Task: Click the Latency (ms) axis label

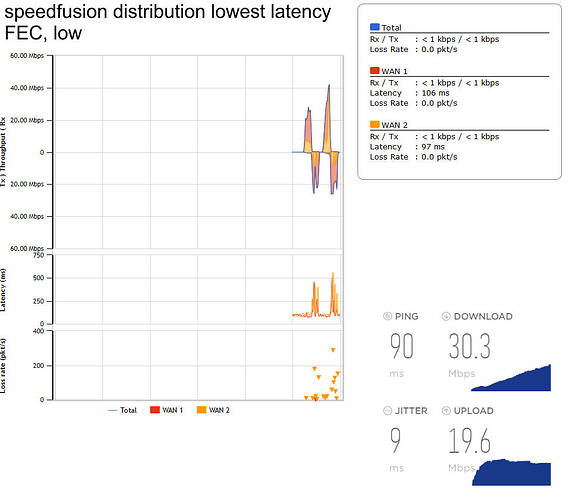Action: tap(3, 290)
